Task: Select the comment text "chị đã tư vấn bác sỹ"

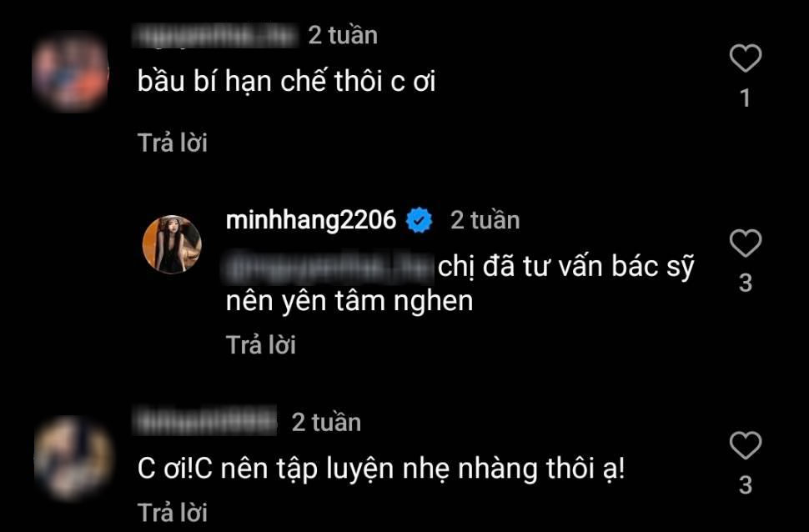Action: (566, 268)
